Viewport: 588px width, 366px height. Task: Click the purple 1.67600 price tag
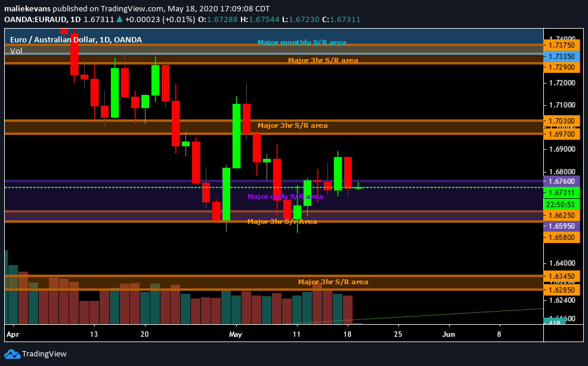(x=561, y=182)
